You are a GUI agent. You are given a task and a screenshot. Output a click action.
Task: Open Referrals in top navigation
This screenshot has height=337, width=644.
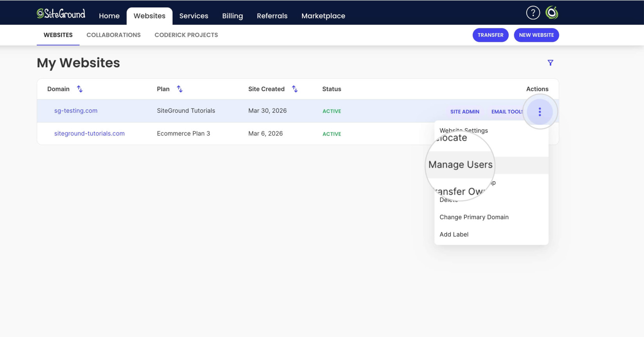pyautogui.click(x=272, y=16)
